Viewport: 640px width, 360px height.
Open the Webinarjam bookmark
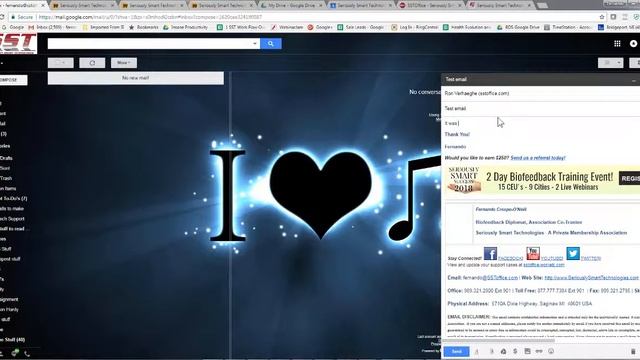[x=287, y=27]
